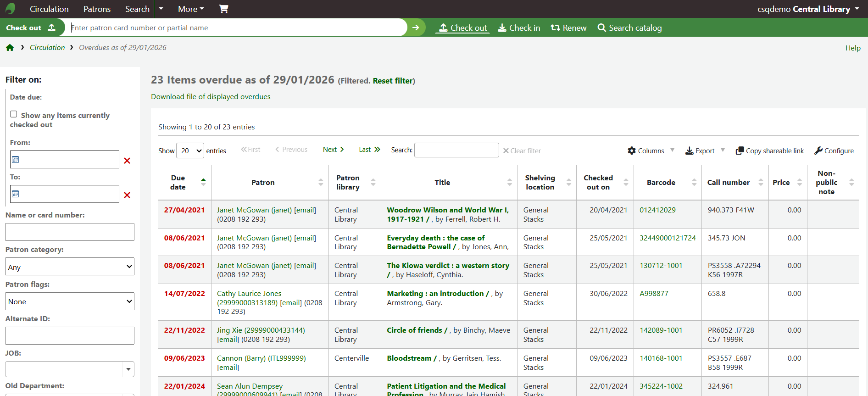The width and height of the screenshot is (868, 396).
Task: Submit patron search with arrow button
Action: pos(416,28)
